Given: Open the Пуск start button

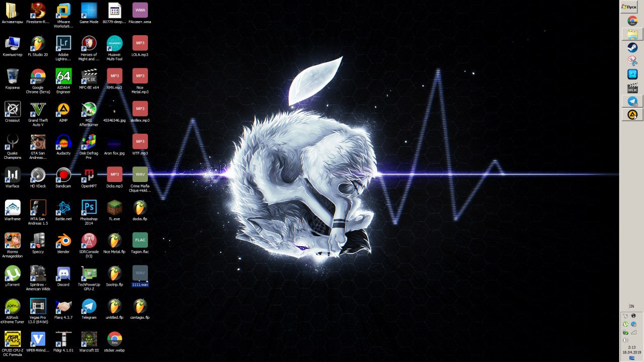Looking at the screenshot, I should coord(629,7).
